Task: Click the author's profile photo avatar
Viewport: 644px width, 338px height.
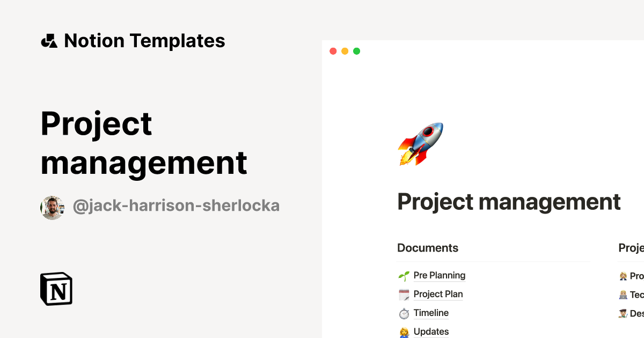Action: point(52,207)
